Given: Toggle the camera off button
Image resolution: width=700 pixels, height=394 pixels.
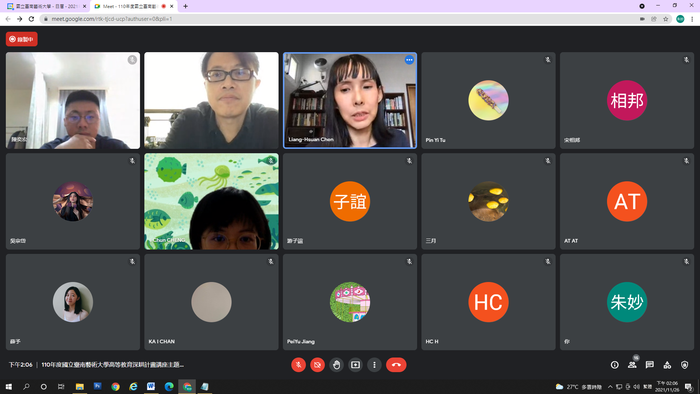Looking at the screenshot, I should pyautogui.click(x=317, y=365).
